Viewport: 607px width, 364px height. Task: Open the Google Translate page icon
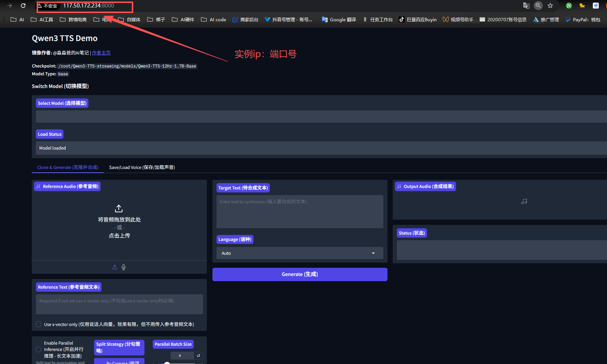click(526, 6)
